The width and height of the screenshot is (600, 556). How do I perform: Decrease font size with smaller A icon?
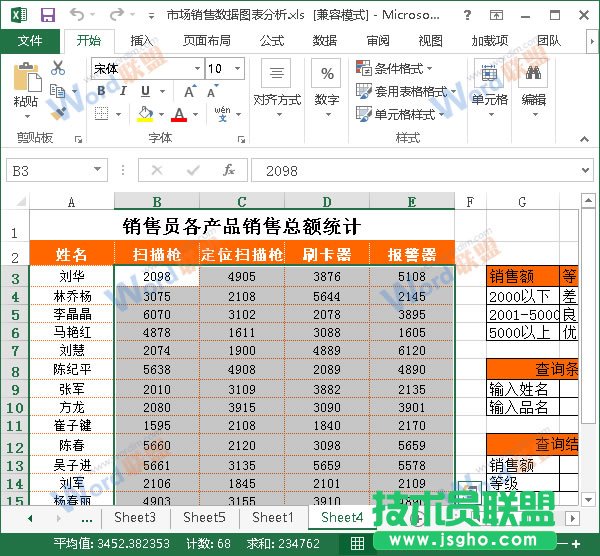212,91
